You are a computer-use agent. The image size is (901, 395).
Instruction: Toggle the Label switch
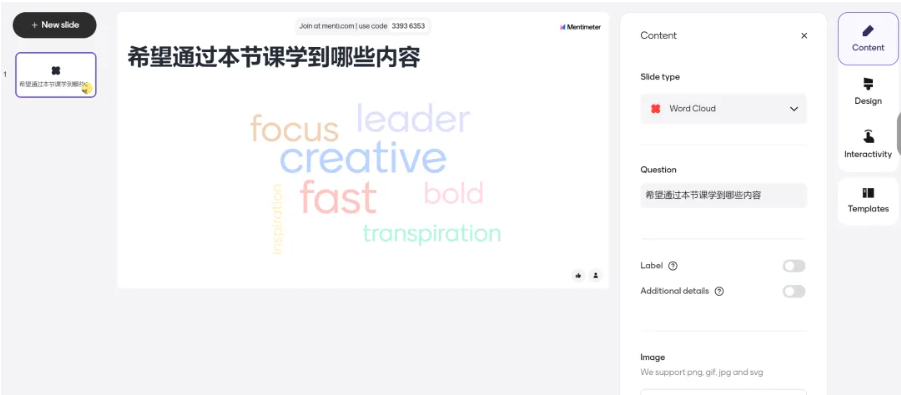tap(794, 266)
